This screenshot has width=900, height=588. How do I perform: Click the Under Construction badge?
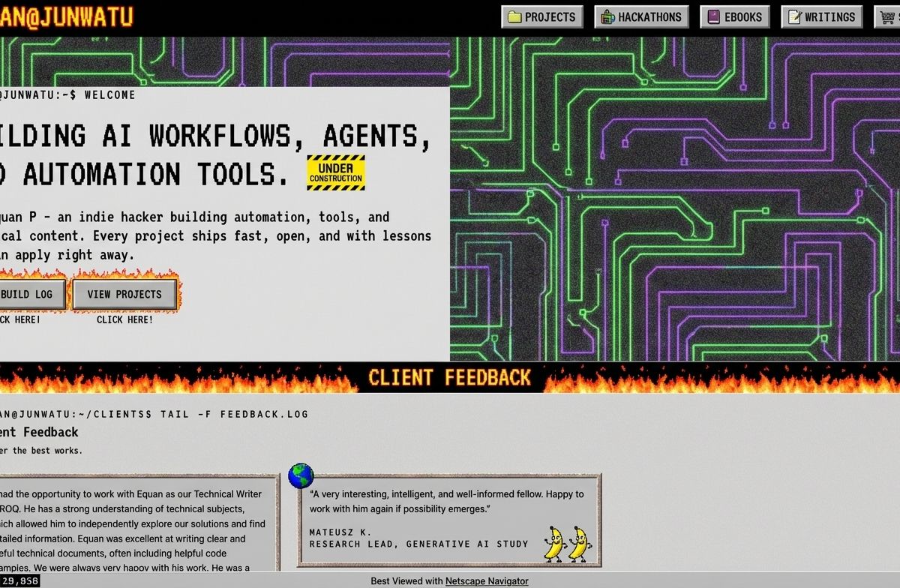[336, 172]
